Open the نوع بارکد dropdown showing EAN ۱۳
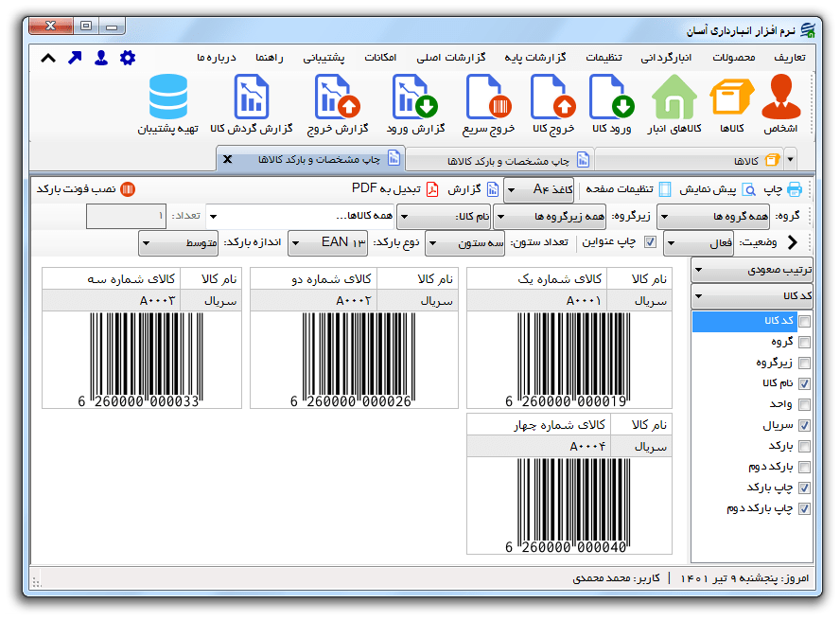The image size is (840, 621). pos(328,243)
